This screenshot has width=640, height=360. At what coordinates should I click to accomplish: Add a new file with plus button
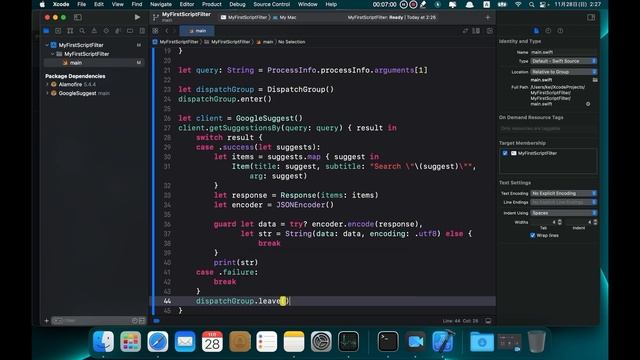[x=47, y=321]
